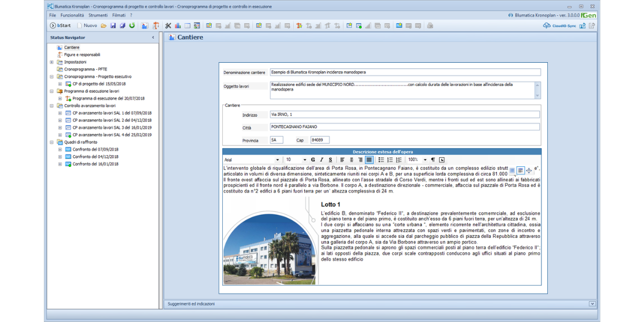The height and width of the screenshot is (322, 644).
Task: Click the Nuovo (new file) button
Action: click(x=87, y=25)
